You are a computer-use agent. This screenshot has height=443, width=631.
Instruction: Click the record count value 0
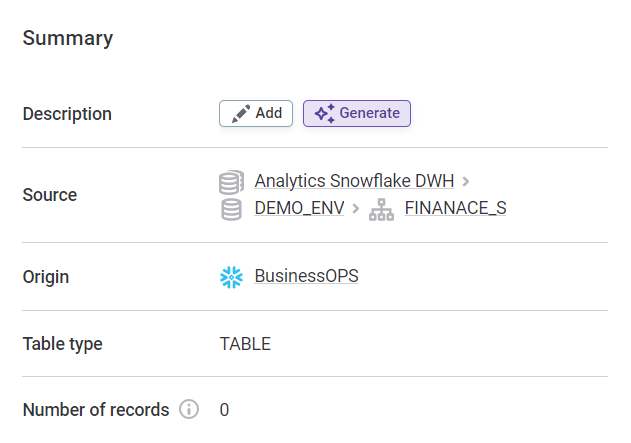point(224,410)
